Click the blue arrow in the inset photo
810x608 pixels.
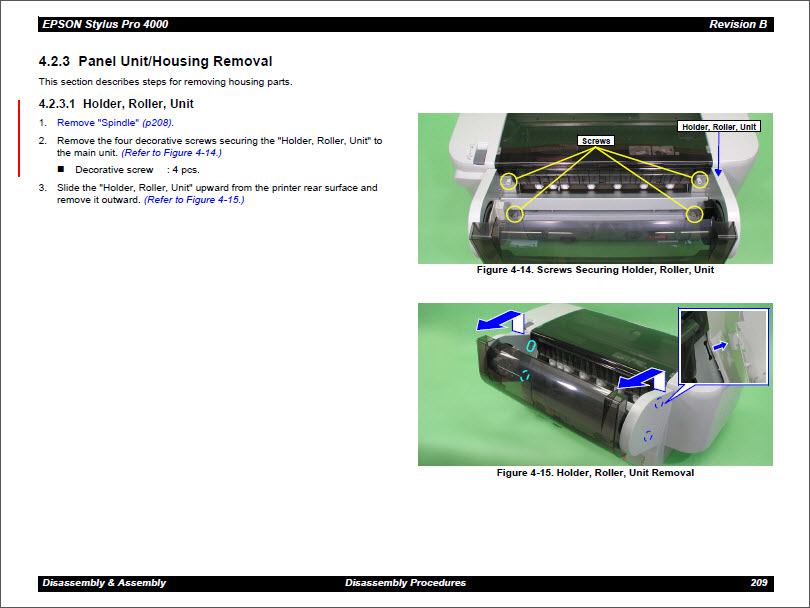[x=718, y=345]
